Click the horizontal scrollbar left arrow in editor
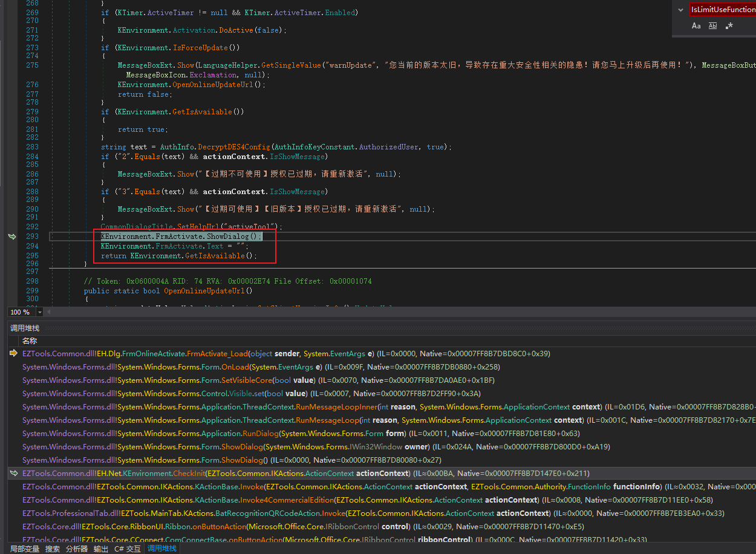756x554 pixels. pos(49,312)
